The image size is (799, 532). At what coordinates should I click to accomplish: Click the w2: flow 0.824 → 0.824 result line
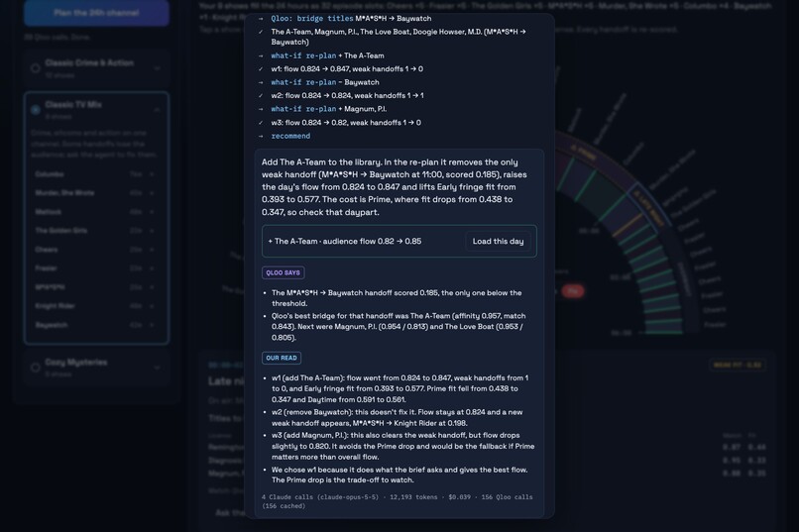coord(347,95)
